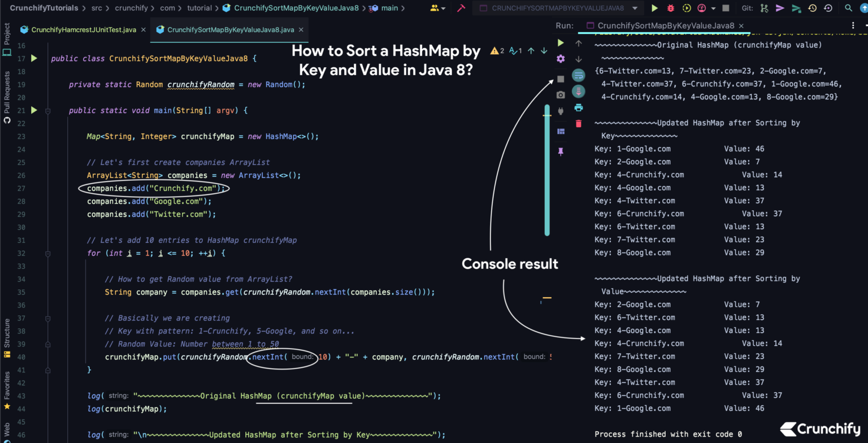Pin the Run tool window tab
The width and height of the screenshot is (868, 443).
pos(561,151)
